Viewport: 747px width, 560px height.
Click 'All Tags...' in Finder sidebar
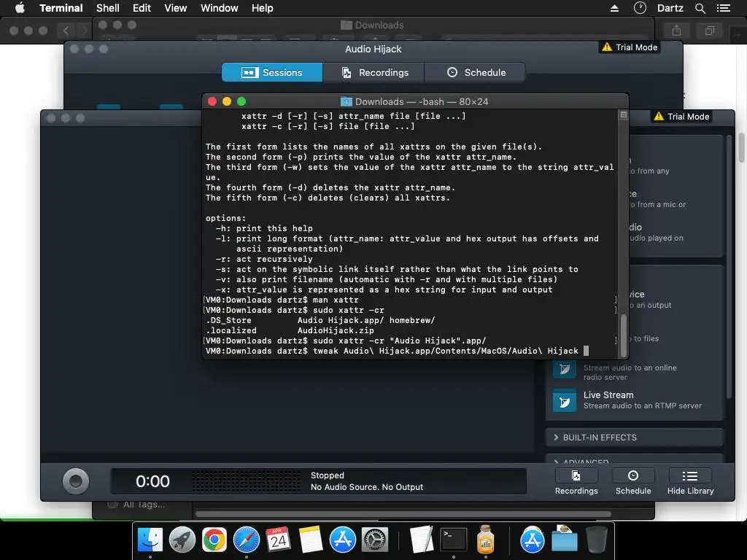tap(144, 505)
